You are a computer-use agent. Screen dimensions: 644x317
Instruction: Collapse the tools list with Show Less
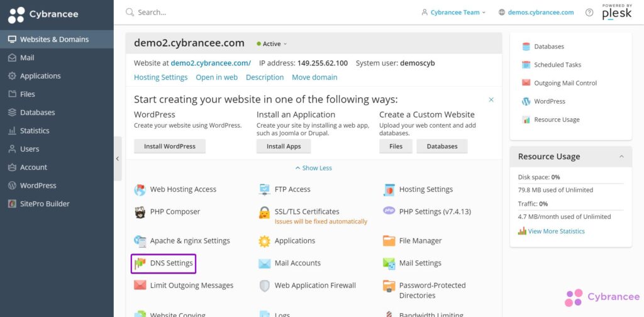313,168
